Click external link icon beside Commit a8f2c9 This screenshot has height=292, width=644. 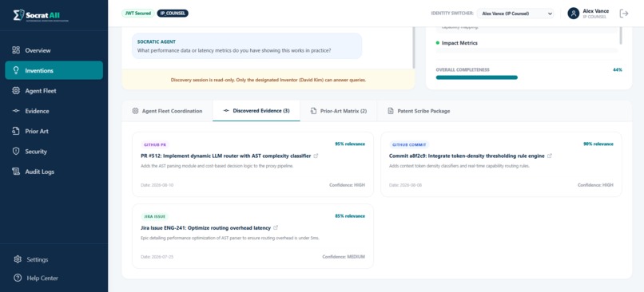[550, 156]
